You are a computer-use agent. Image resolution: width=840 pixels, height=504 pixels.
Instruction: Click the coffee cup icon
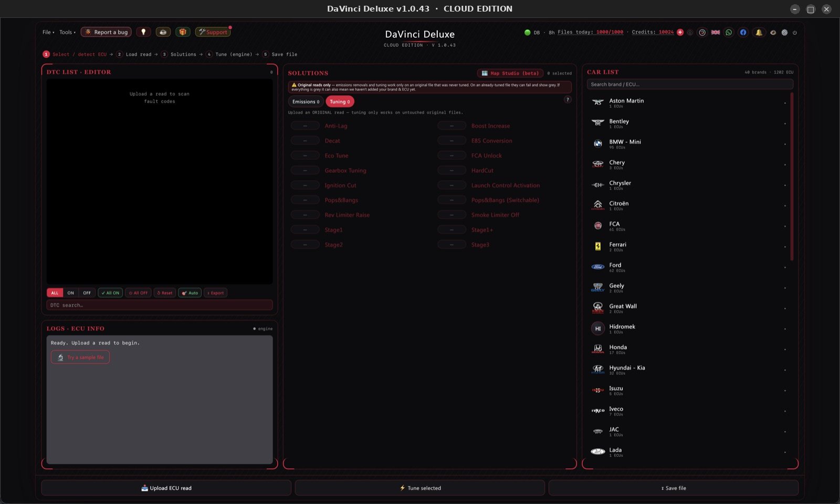163,32
